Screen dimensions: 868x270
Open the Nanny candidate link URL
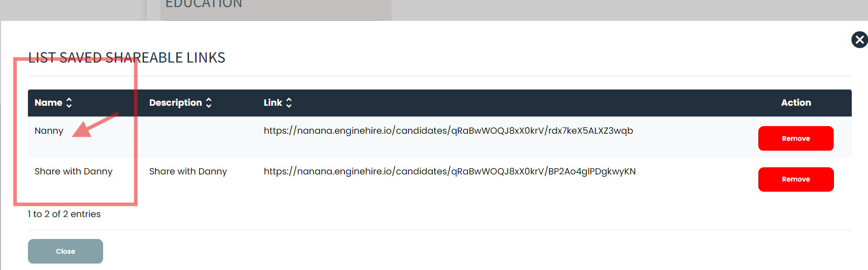[x=448, y=131]
